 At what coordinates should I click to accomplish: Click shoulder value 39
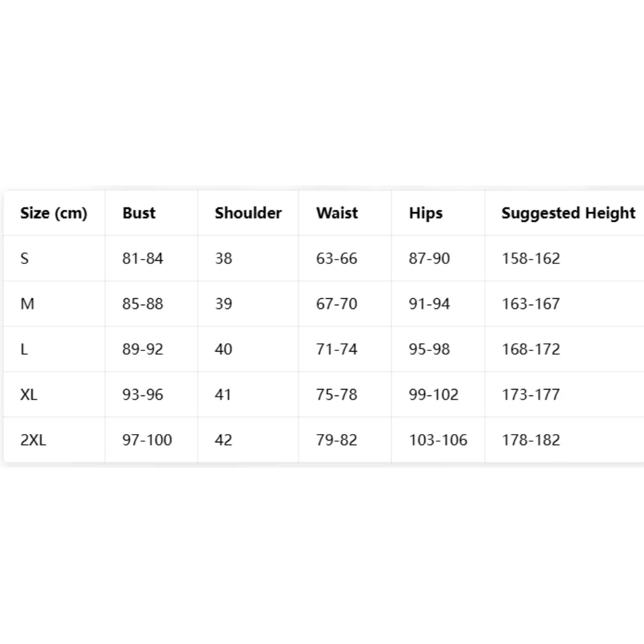[223, 304]
